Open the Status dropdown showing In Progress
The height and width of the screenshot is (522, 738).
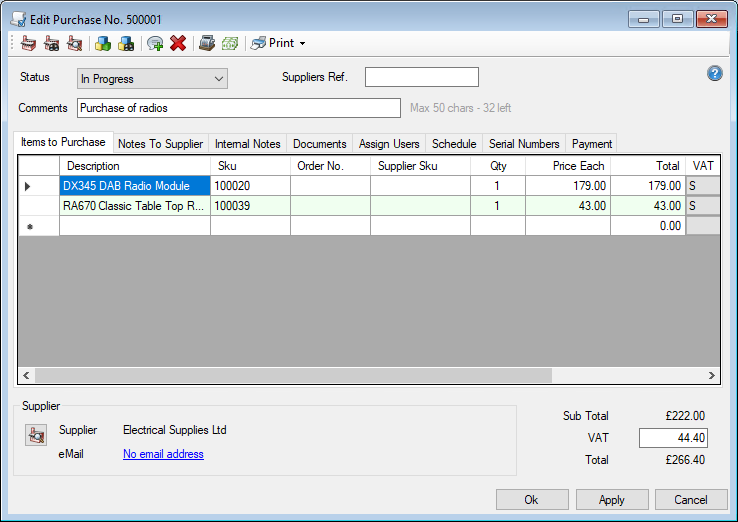152,78
